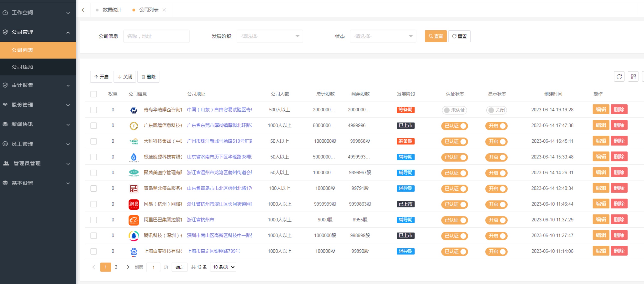Screen dimensions: 644x284
Task: Expand the 工作空间 sidebar menu
Action: coord(38,12)
